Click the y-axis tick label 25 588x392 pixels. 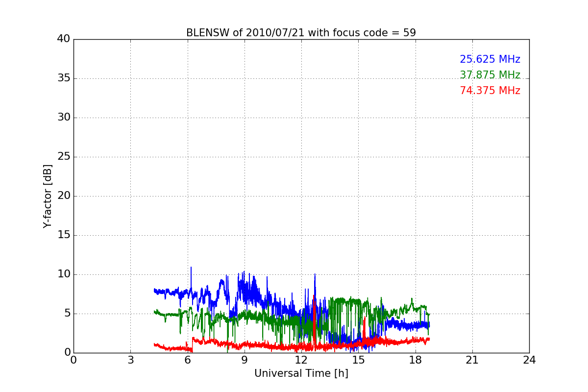pyautogui.click(x=64, y=157)
